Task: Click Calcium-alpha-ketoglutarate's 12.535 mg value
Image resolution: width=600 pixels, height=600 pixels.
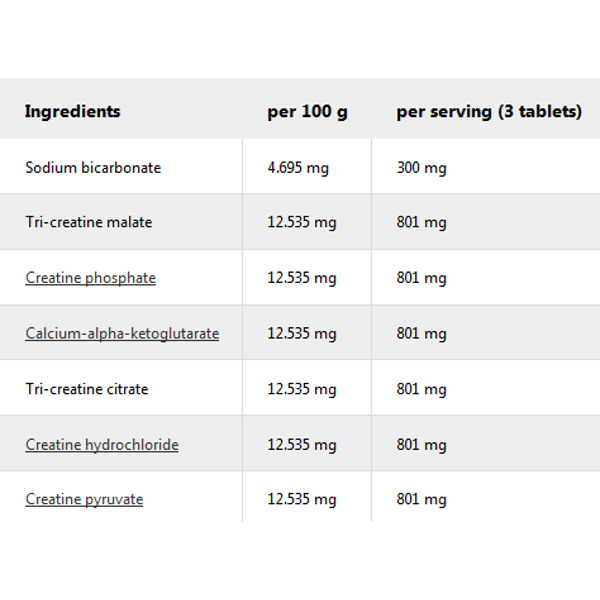Action: pyautogui.click(x=302, y=333)
